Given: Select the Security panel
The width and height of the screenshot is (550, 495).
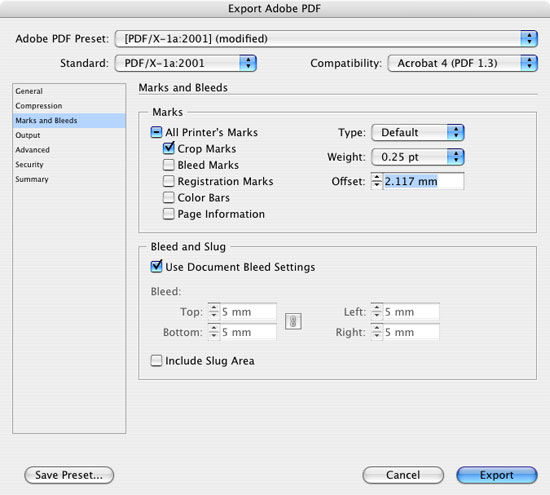Looking at the screenshot, I should tap(69, 165).
